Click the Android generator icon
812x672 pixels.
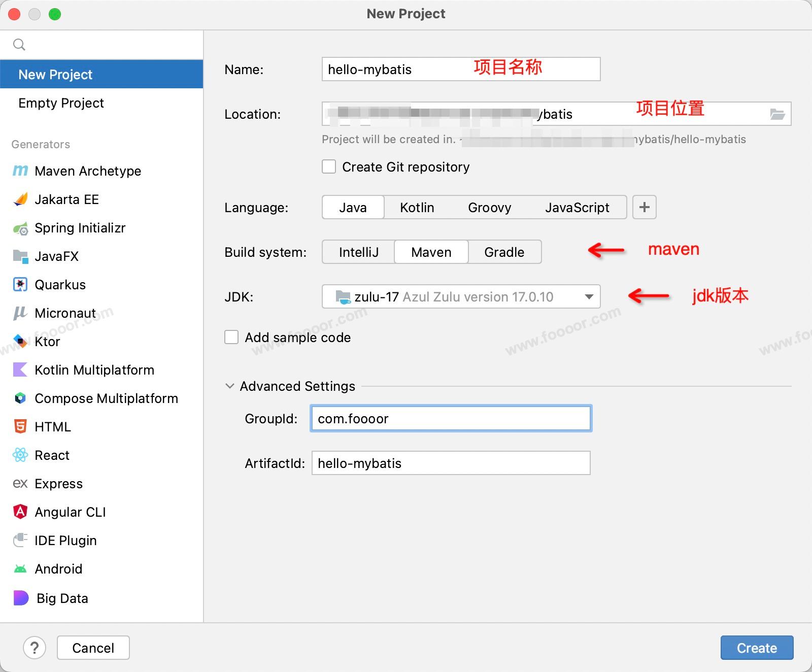[x=20, y=569]
